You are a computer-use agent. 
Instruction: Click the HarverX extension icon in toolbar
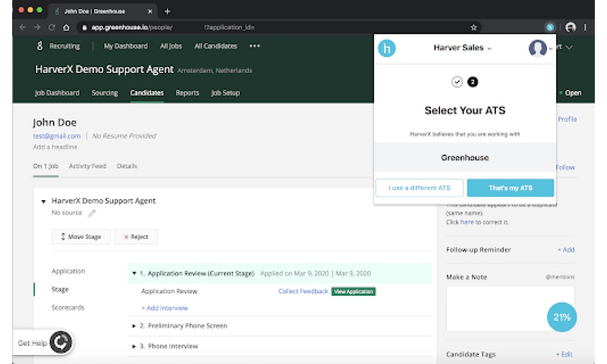(550, 27)
